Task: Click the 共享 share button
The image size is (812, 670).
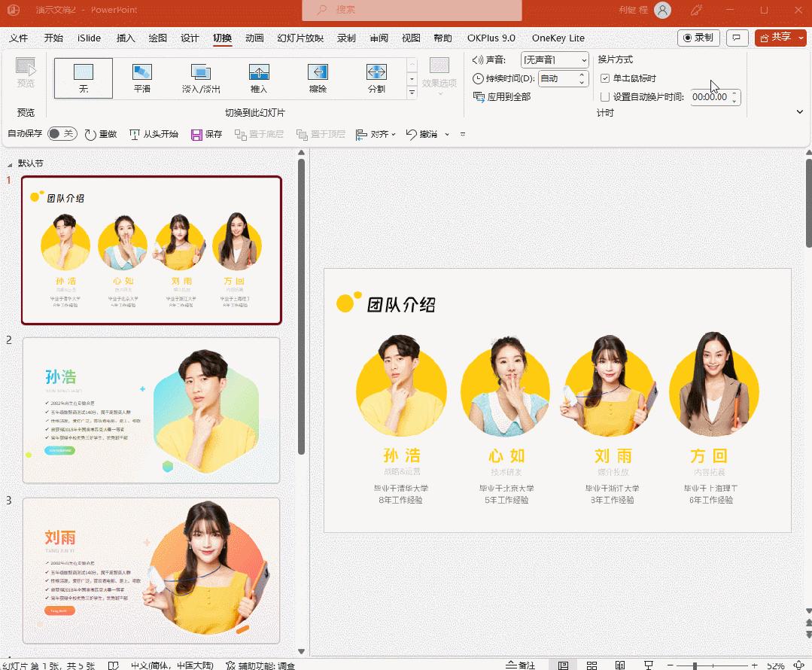Action: tap(780, 37)
